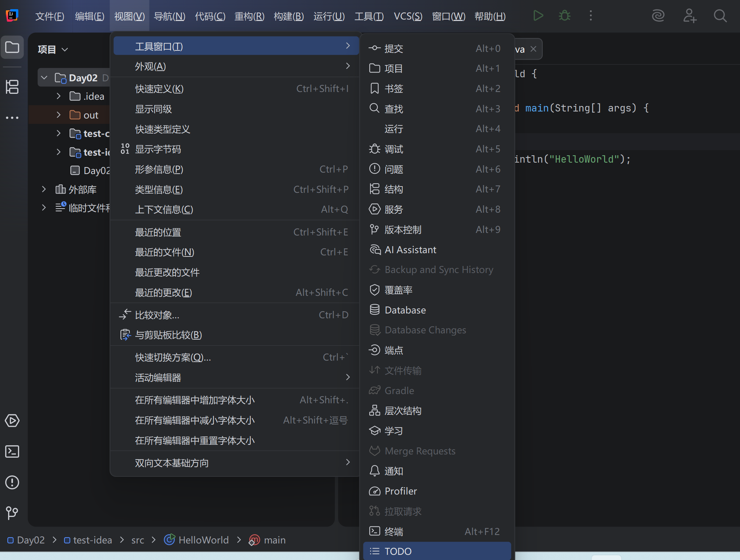Open the Git version control sidebar icon
Screen dimensions: 740x560
pyautogui.click(x=12, y=513)
